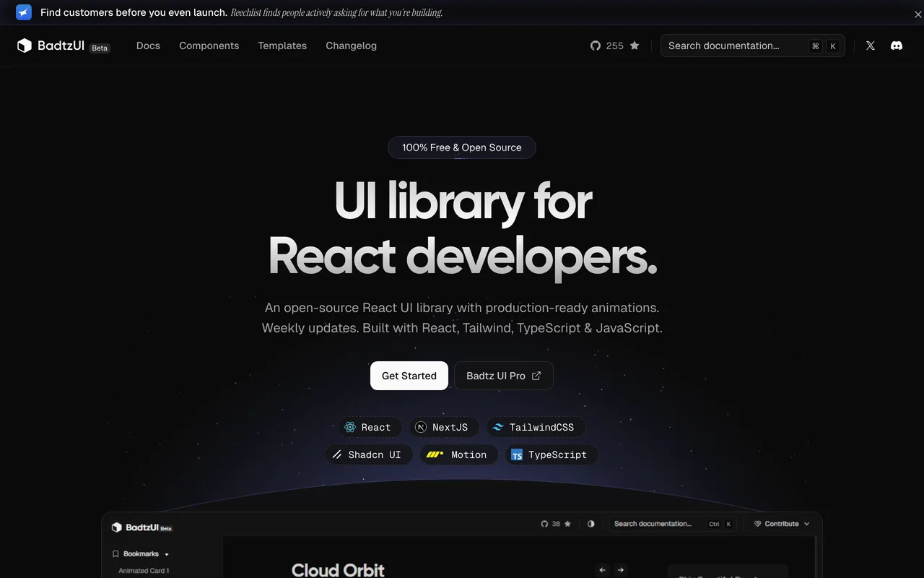Select Animated Card 1 in the preview sidebar
924x578 pixels.
click(x=144, y=571)
